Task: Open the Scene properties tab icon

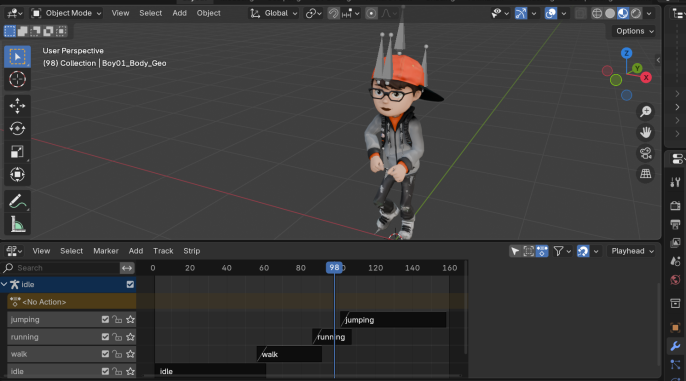Action: [x=675, y=262]
